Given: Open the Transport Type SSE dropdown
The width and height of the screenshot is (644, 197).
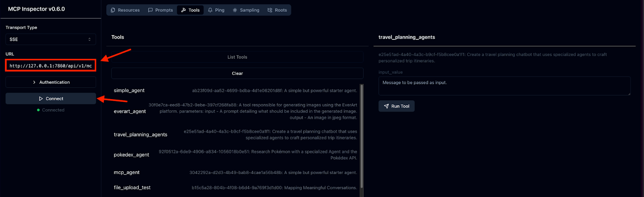Looking at the screenshot, I should click(x=51, y=39).
